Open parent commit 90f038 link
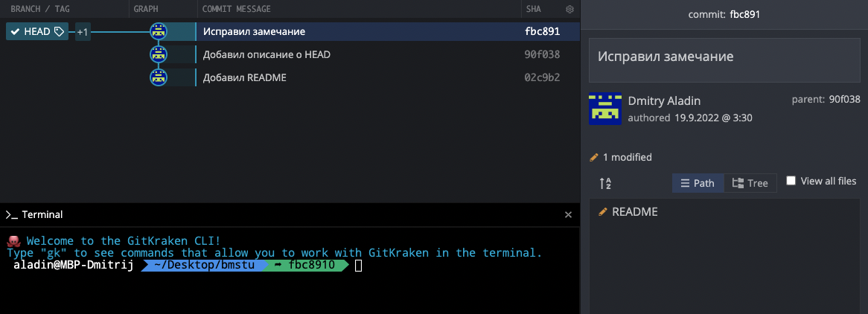The width and height of the screenshot is (868, 314). 845,99
